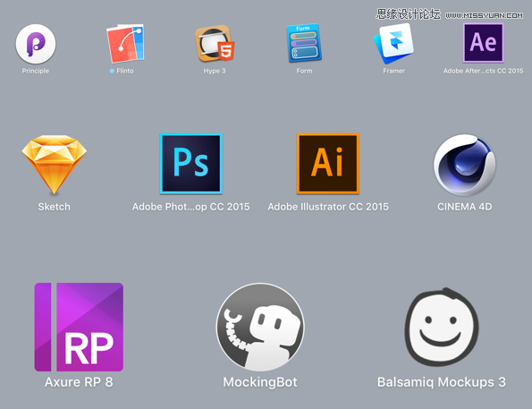
Task: Open the Hype 3 app icon
Action: pyautogui.click(x=215, y=44)
